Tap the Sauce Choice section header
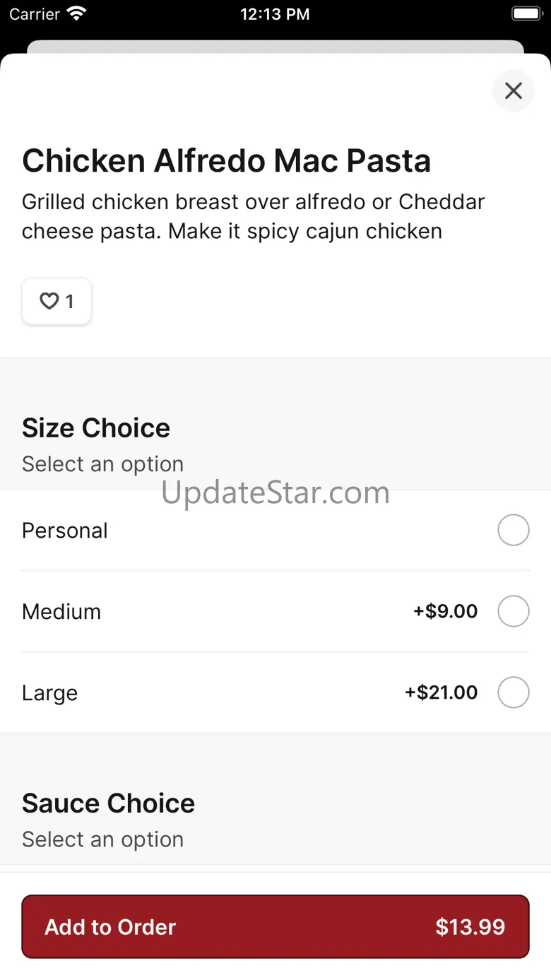 tap(108, 803)
